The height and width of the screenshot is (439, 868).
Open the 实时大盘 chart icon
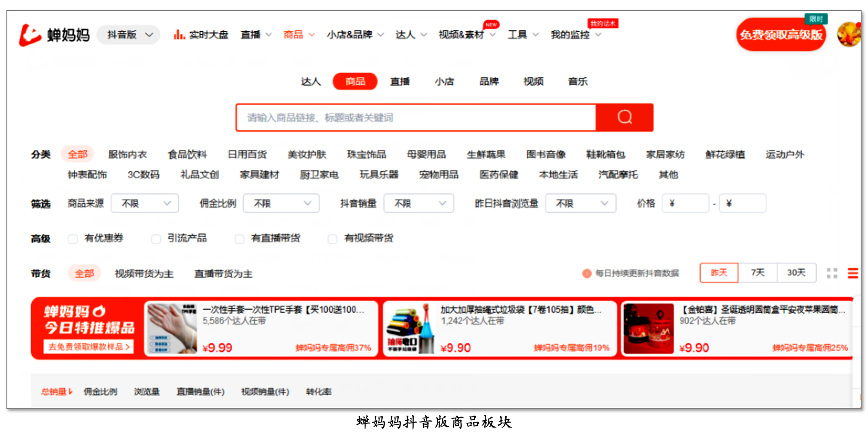point(179,35)
